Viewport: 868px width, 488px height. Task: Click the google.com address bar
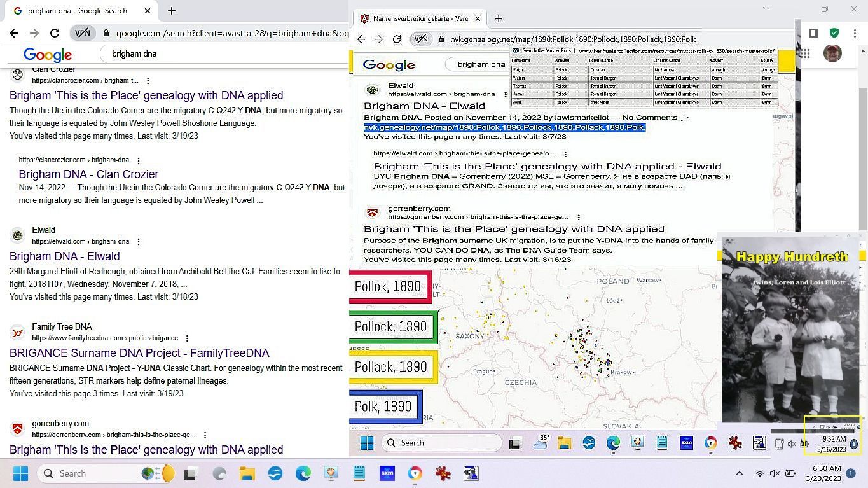[231, 33]
